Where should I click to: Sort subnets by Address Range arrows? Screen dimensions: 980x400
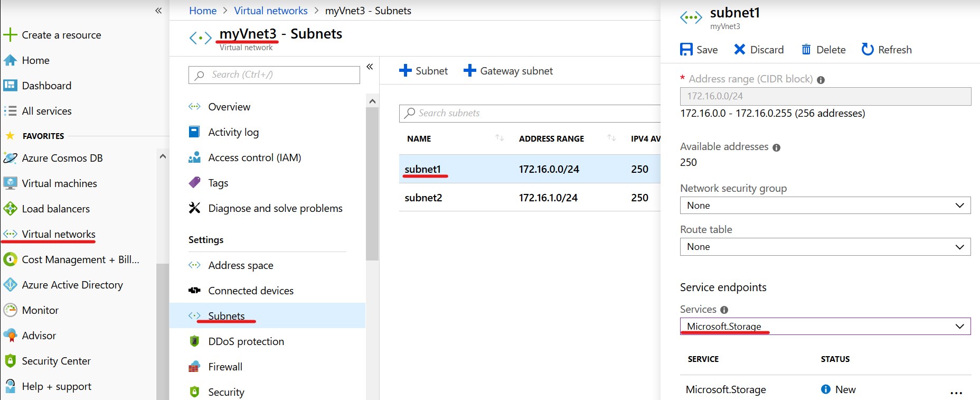tap(611, 138)
